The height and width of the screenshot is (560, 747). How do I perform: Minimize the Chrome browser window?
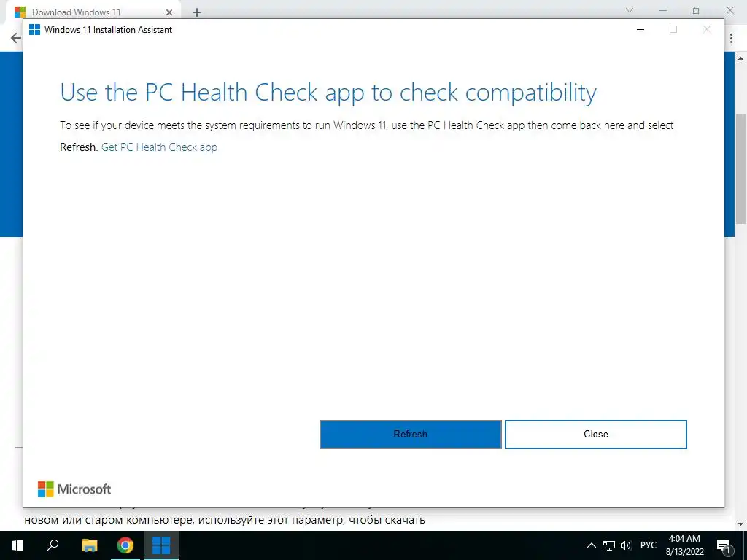(663, 10)
